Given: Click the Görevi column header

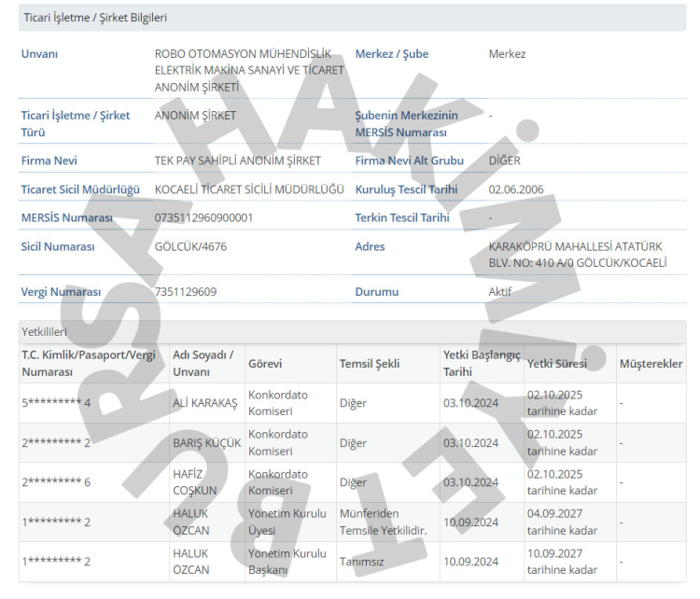Looking at the screenshot, I should (x=265, y=364).
